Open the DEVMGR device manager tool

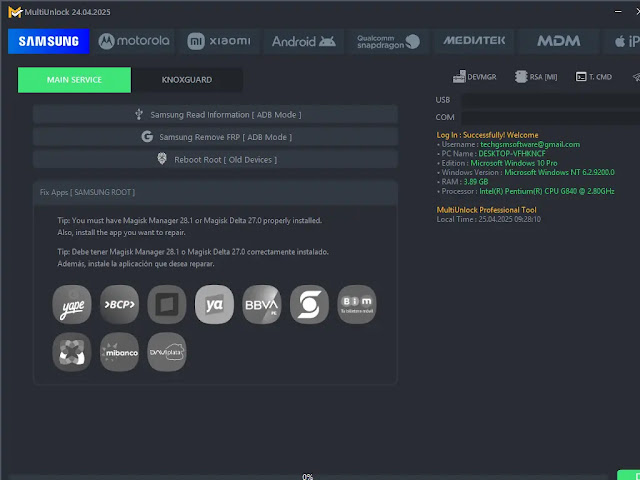[x=475, y=77]
